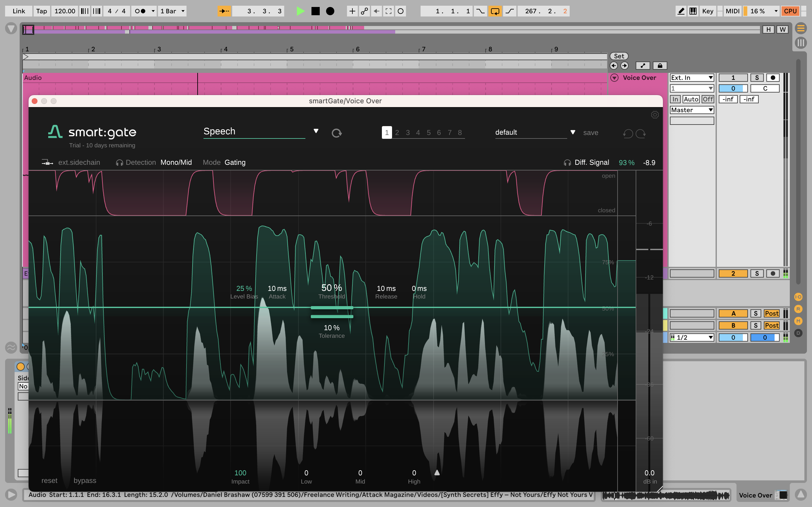
Task: Open the default preset dropdown
Action: pos(573,132)
